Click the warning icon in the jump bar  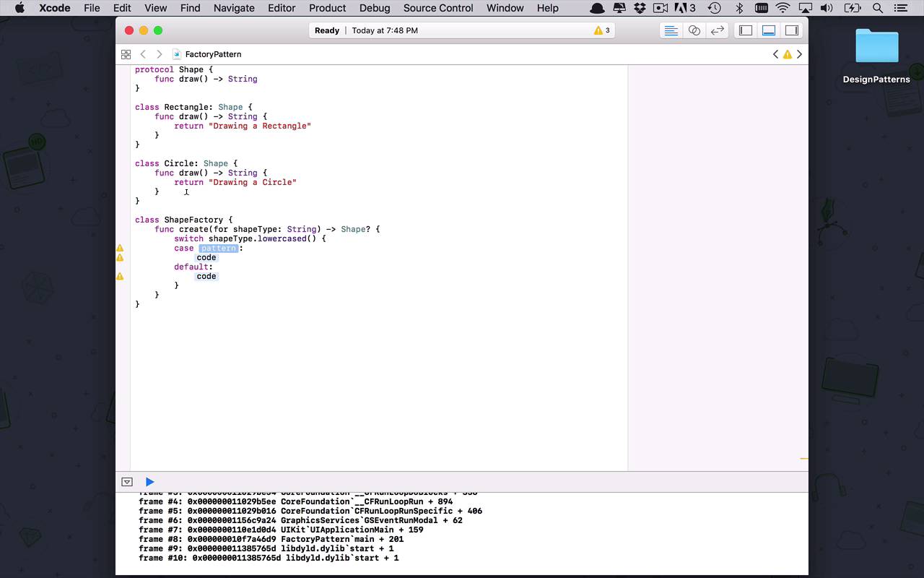(788, 54)
